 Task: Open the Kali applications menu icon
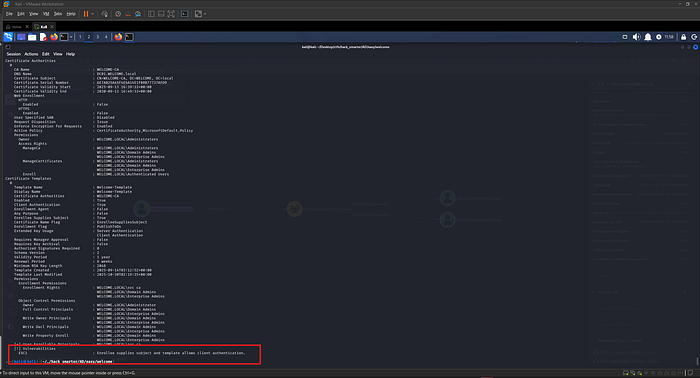coord(8,37)
